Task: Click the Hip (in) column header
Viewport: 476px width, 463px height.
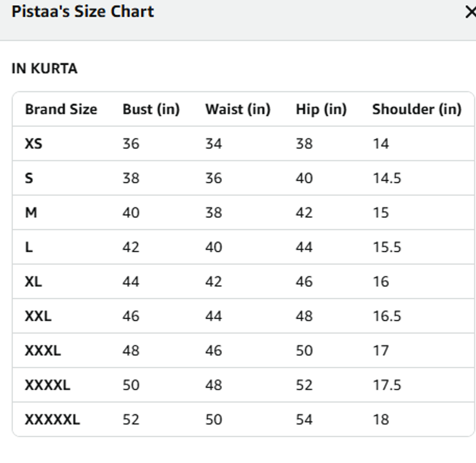Action: [321, 109]
